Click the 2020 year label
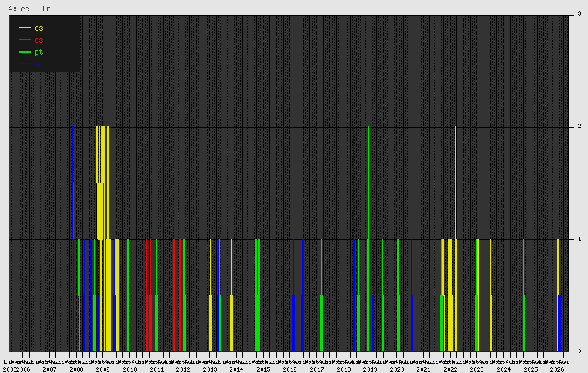 click(397, 369)
